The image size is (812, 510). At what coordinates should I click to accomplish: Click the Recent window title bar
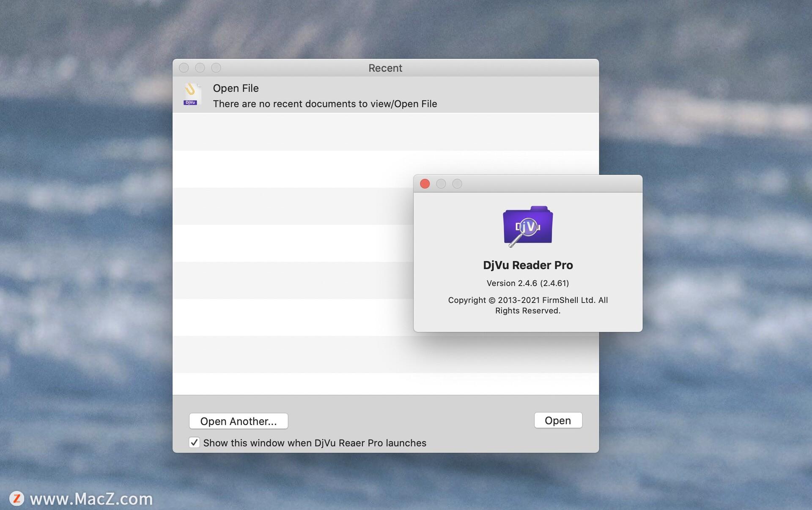point(385,68)
